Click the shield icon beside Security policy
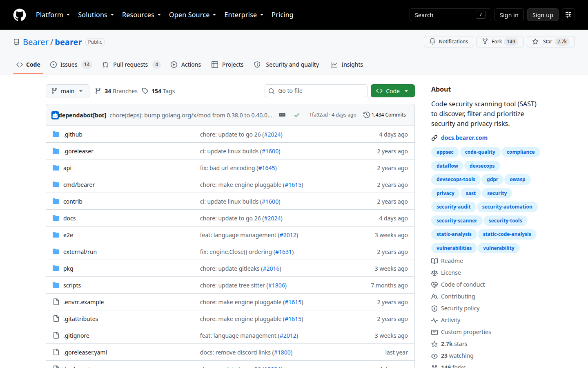This screenshot has width=588, height=368. coord(434,308)
